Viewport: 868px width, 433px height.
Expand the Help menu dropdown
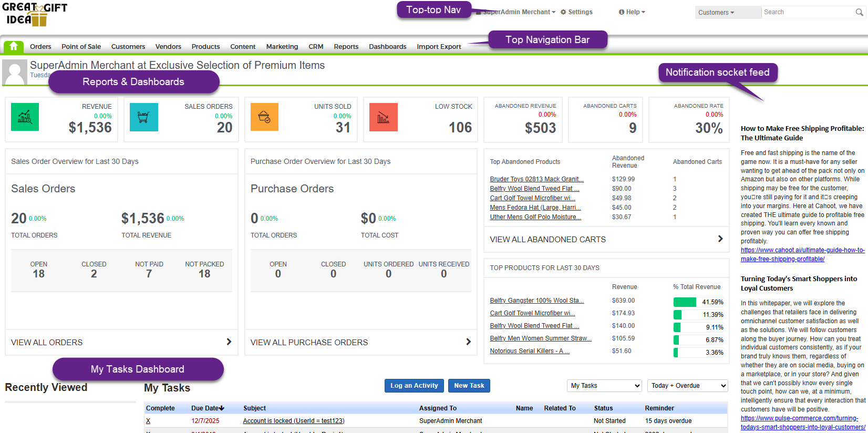click(x=632, y=12)
